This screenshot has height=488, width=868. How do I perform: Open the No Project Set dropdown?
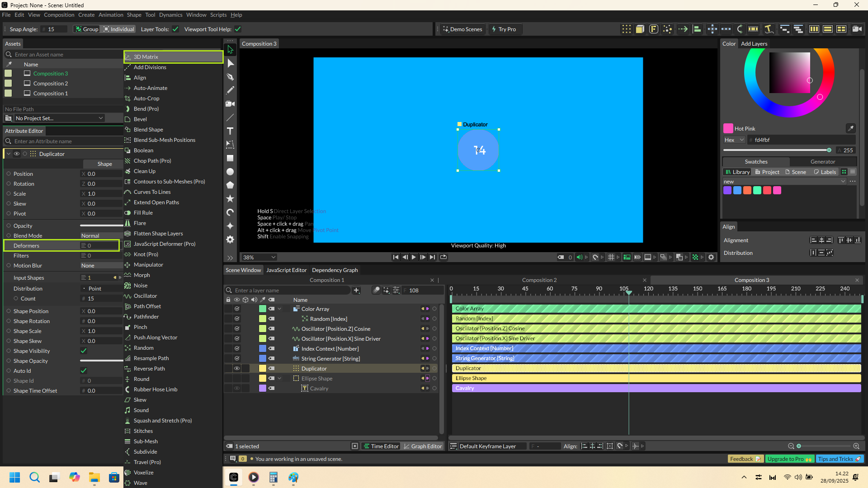[x=59, y=118]
